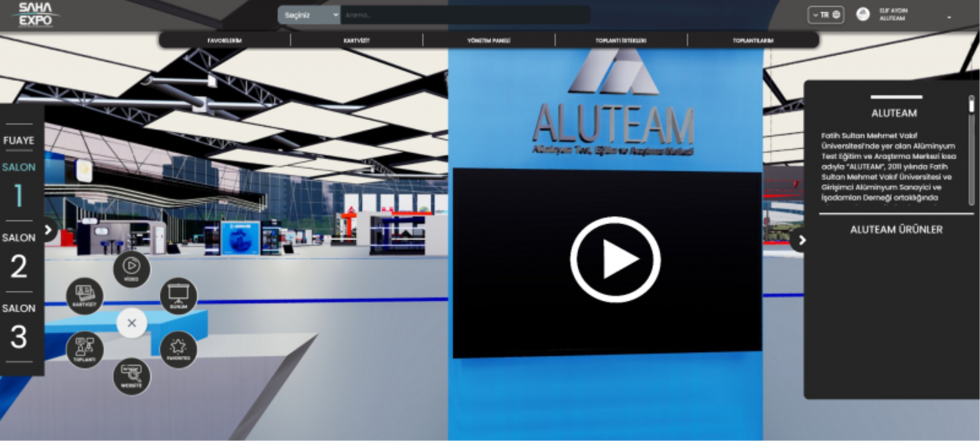This screenshot has width=980, height=441.
Task: Open the Website radial menu icon
Action: coord(132,377)
